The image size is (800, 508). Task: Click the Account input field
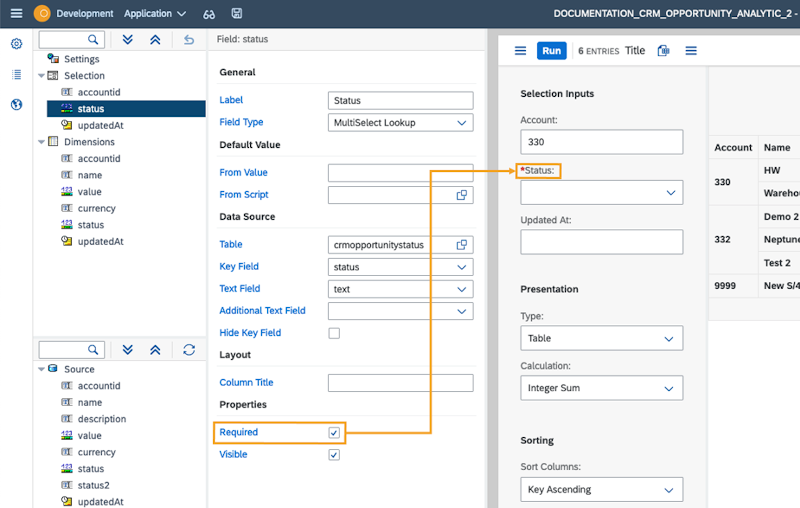coord(601,142)
